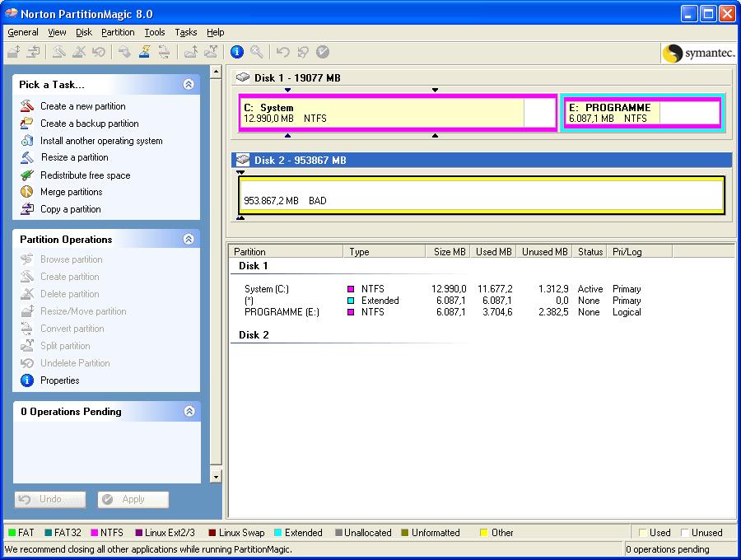Viewport: 741px width, 560px height.
Task: Click the Resize/Move partition link
Action: (x=83, y=311)
